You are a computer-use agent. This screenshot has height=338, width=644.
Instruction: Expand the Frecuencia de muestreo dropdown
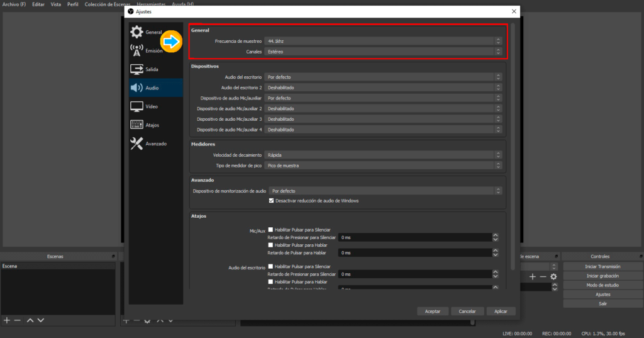(384, 41)
